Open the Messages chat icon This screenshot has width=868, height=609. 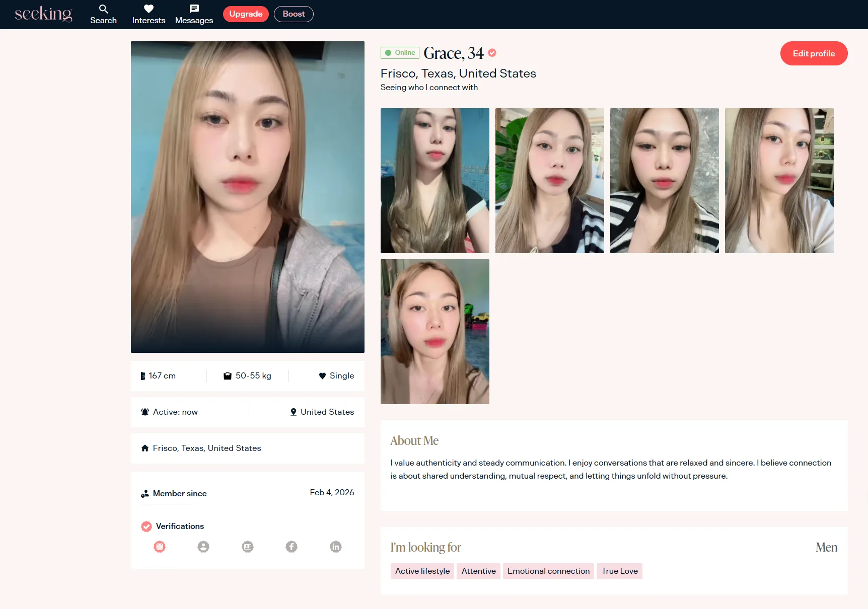(194, 14)
